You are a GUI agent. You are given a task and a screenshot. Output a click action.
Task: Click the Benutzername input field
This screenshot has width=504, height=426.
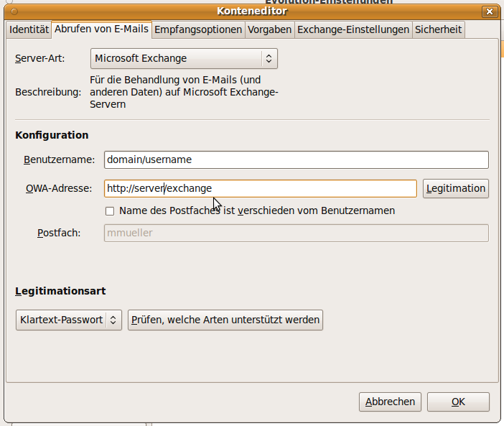click(296, 159)
